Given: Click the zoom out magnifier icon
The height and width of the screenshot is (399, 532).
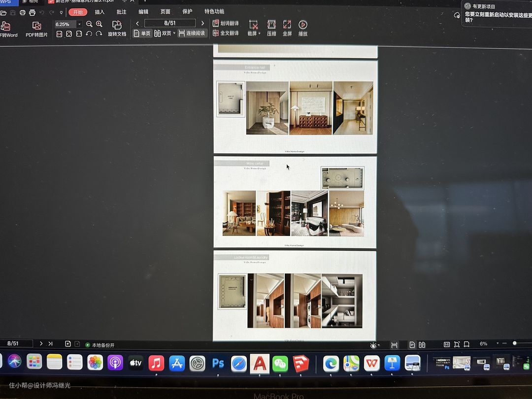Looking at the screenshot, I should click(x=89, y=24).
